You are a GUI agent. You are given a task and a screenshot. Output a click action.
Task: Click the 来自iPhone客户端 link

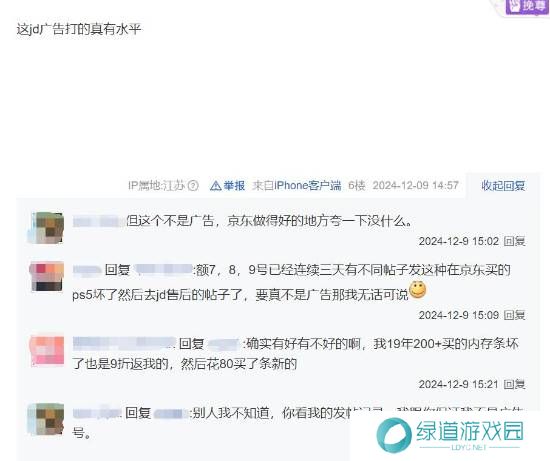[296, 186]
